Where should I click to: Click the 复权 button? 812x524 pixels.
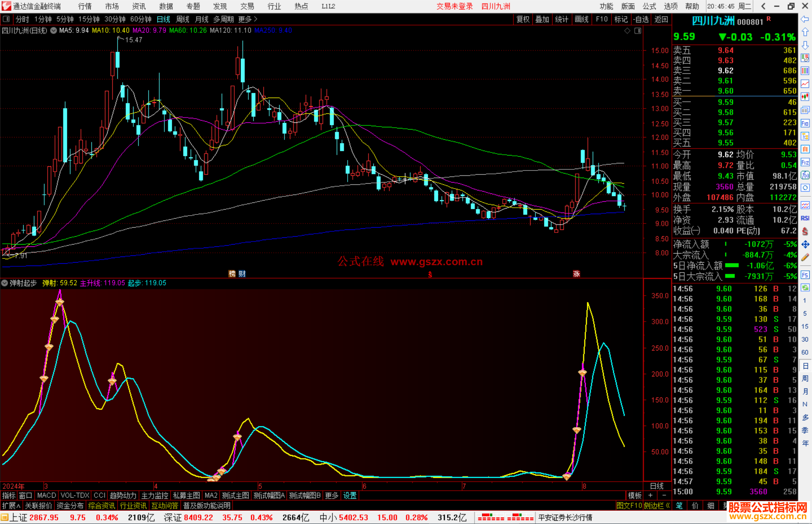523,19
